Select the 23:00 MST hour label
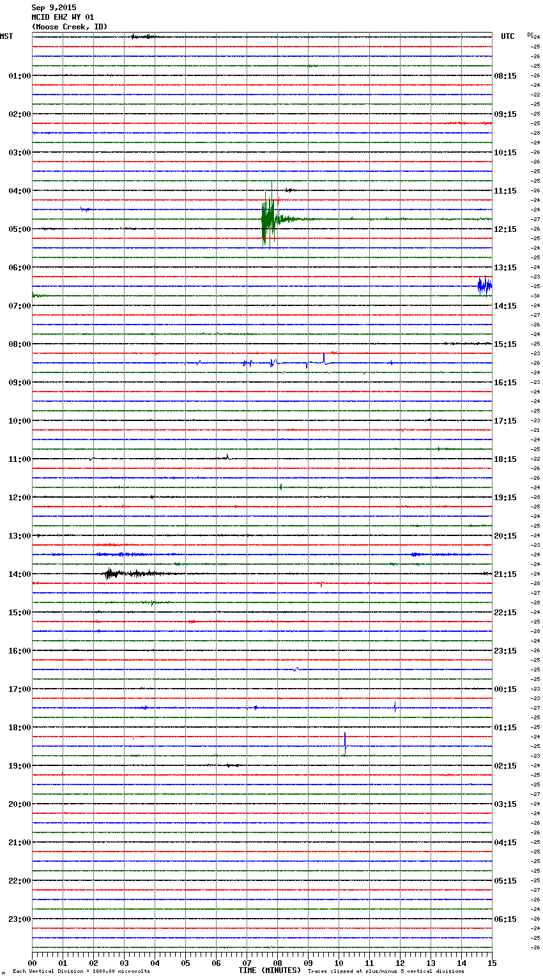Viewport: 543px width, 980px height. pyautogui.click(x=20, y=919)
